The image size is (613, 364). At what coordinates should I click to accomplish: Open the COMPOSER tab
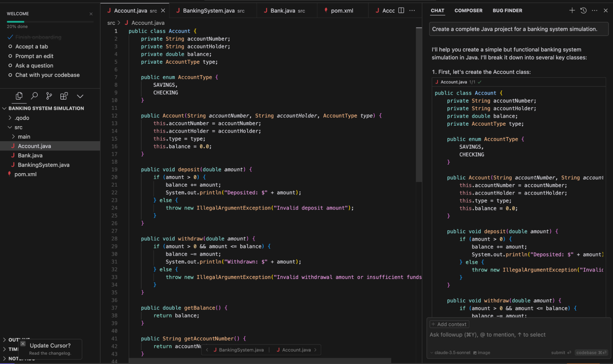(x=468, y=10)
